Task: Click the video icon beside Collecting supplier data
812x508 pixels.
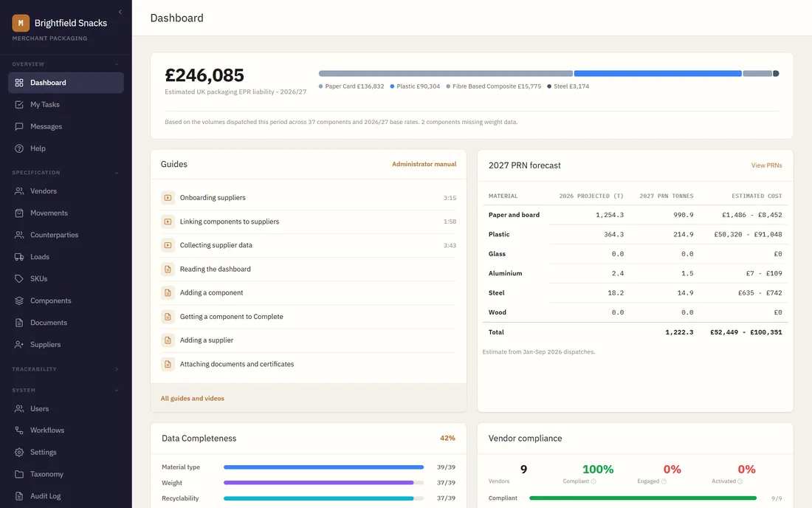Action: point(168,245)
